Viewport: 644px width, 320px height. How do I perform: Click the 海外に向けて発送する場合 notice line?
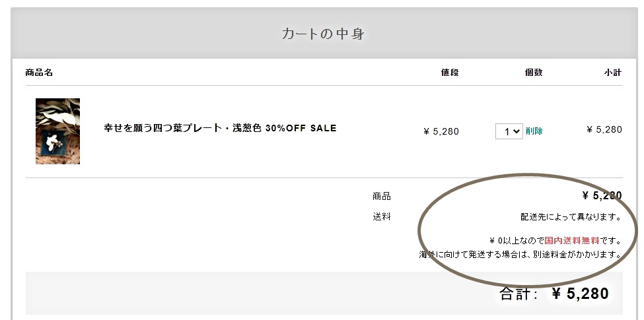(x=520, y=255)
